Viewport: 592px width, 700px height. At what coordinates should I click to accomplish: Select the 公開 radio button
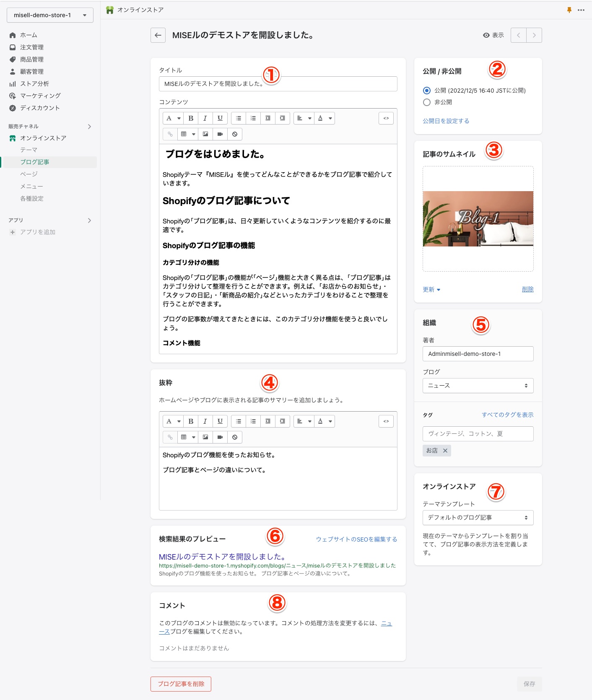[x=427, y=91]
